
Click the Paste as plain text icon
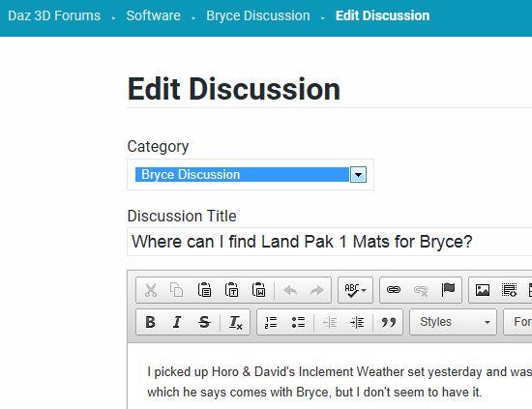coord(231,290)
